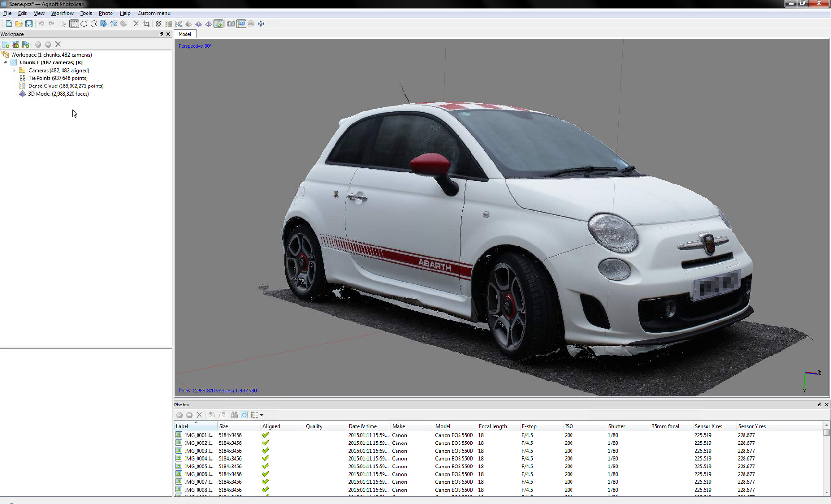831x504 pixels.
Task: Open the IMG_0001 photo thumbnail
Action: (179, 435)
